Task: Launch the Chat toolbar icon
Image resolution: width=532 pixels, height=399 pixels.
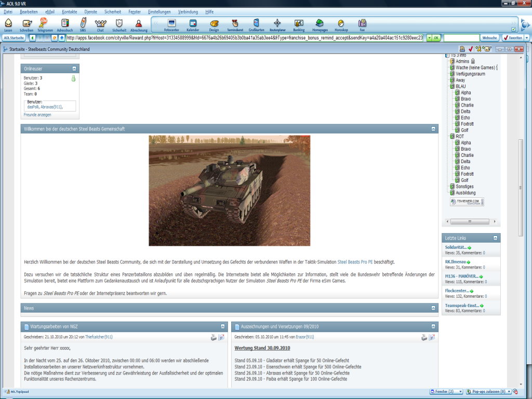Action: 100,24
